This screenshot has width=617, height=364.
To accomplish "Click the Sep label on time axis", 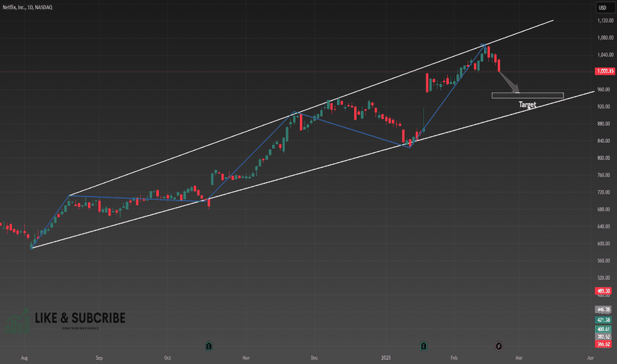I will point(99,358).
